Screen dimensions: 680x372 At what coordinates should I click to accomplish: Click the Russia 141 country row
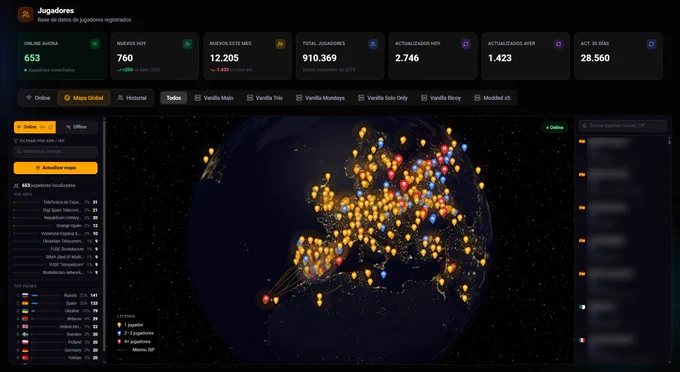click(56, 295)
